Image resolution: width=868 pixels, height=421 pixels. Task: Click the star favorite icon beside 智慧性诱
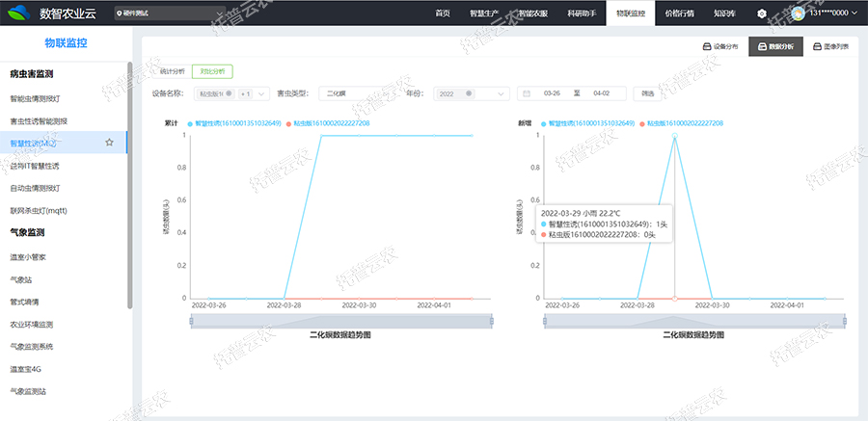[x=109, y=143]
